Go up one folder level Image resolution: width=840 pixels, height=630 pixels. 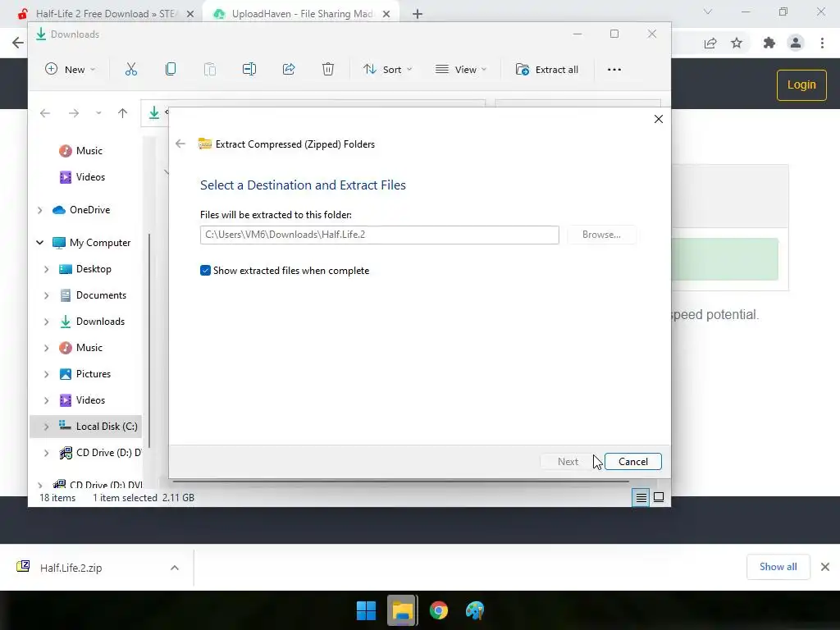coord(123,113)
